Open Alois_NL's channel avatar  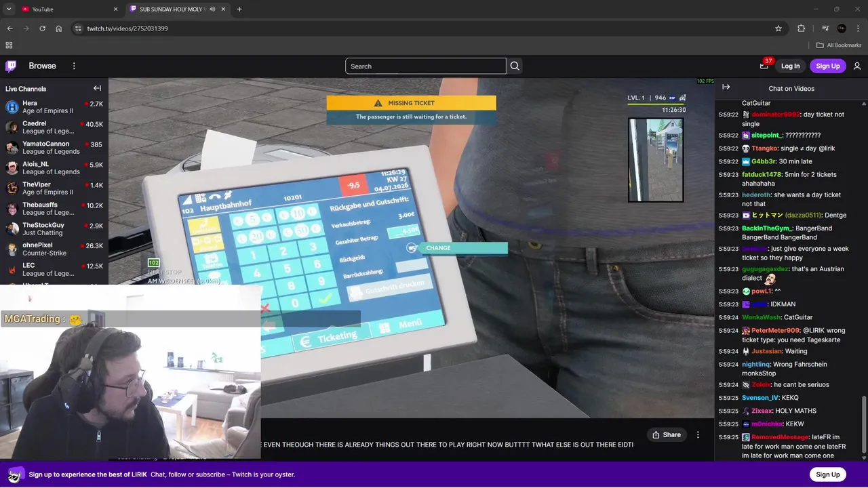(x=12, y=168)
